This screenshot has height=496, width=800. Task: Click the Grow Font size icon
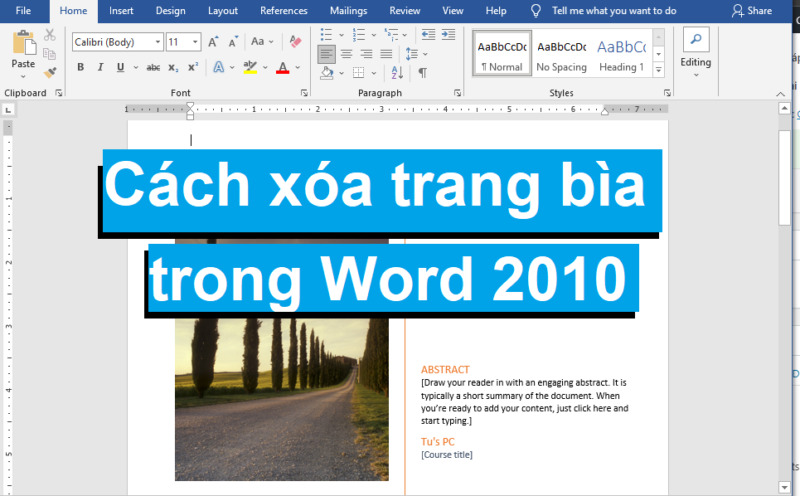click(x=212, y=42)
